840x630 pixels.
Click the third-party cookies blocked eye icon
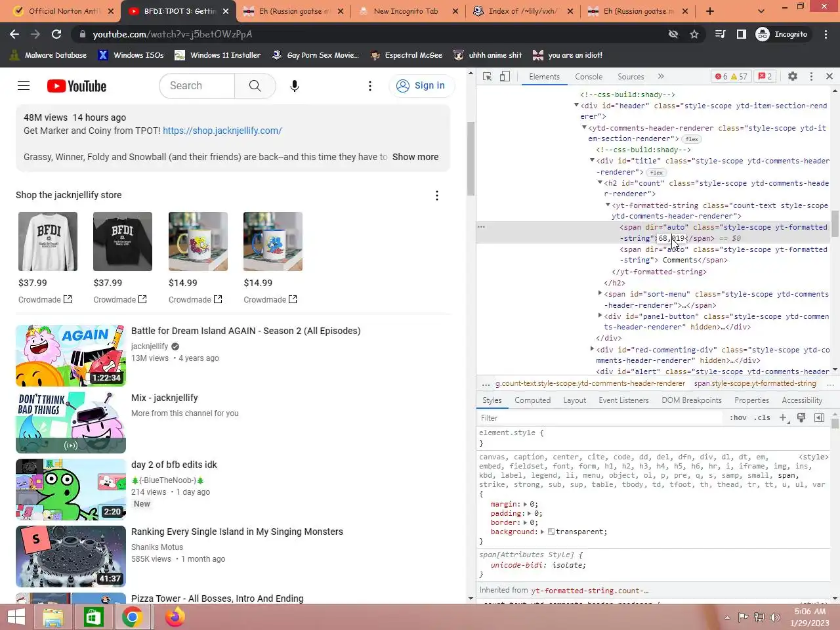point(673,34)
